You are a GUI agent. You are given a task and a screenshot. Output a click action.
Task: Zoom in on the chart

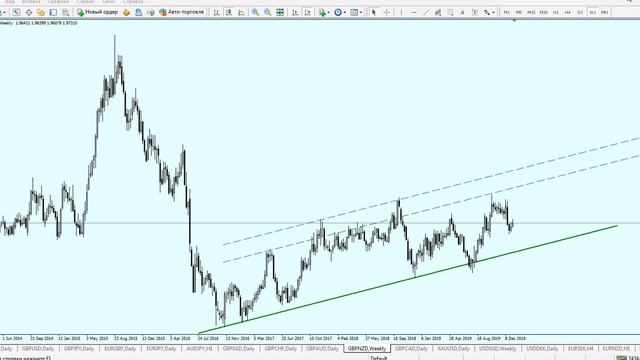[x=255, y=13]
